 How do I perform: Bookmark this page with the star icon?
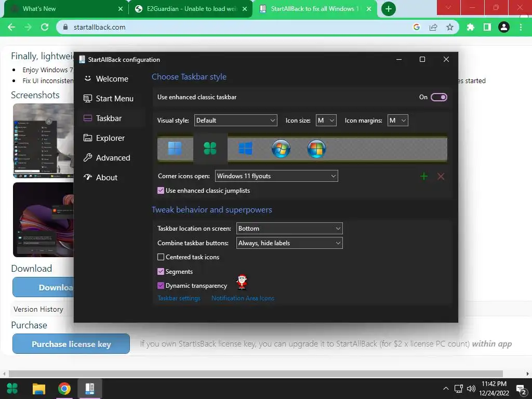[449, 27]
